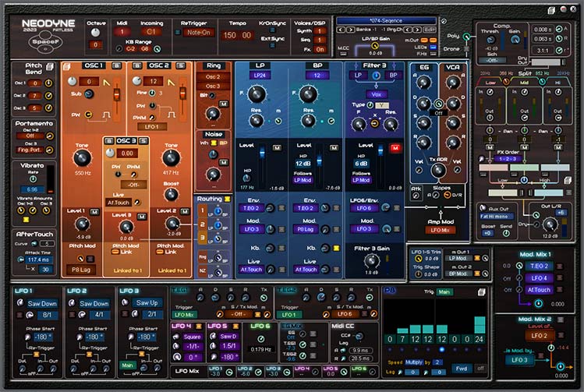This screenshot has height=392, width=584.
Task: Adjust the Tx ADR knob
Action: [438, 171]
